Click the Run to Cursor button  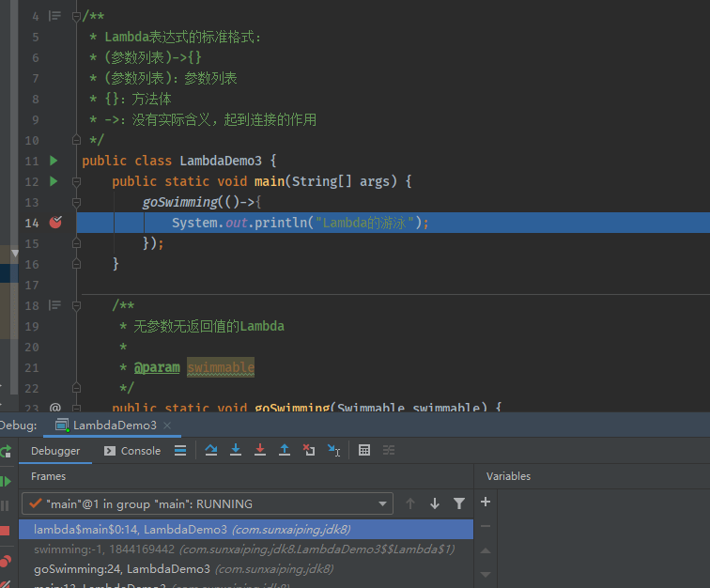click(333, 450)
